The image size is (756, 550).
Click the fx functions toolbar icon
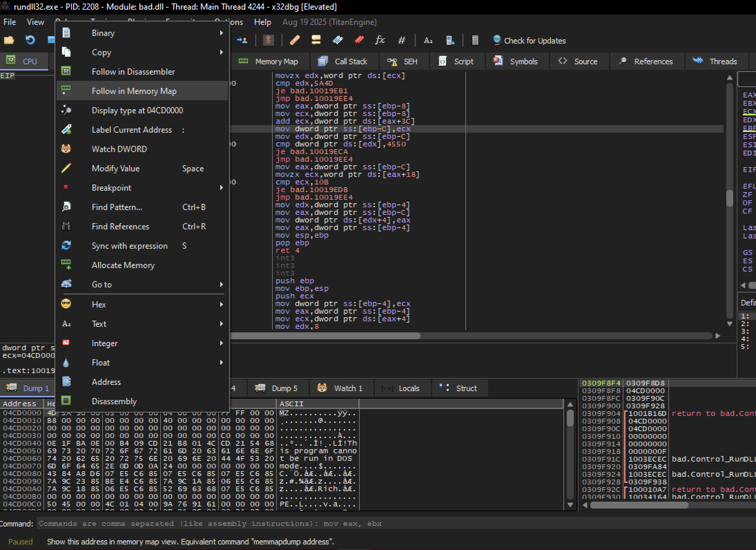pyautogui.click(x=380, y=40)
